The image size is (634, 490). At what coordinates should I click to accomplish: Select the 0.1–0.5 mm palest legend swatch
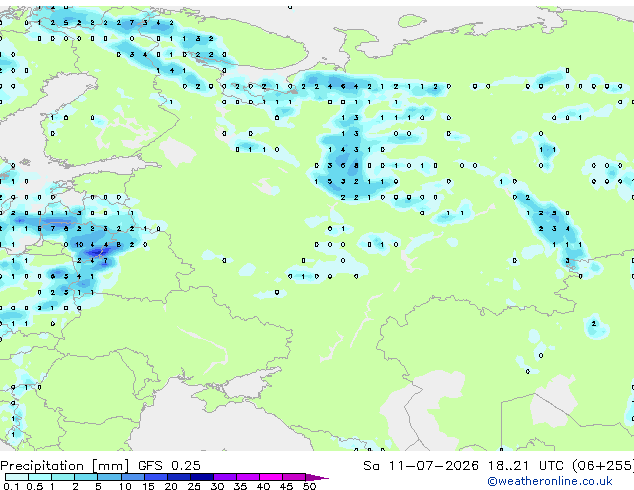(x=17, y=477)
